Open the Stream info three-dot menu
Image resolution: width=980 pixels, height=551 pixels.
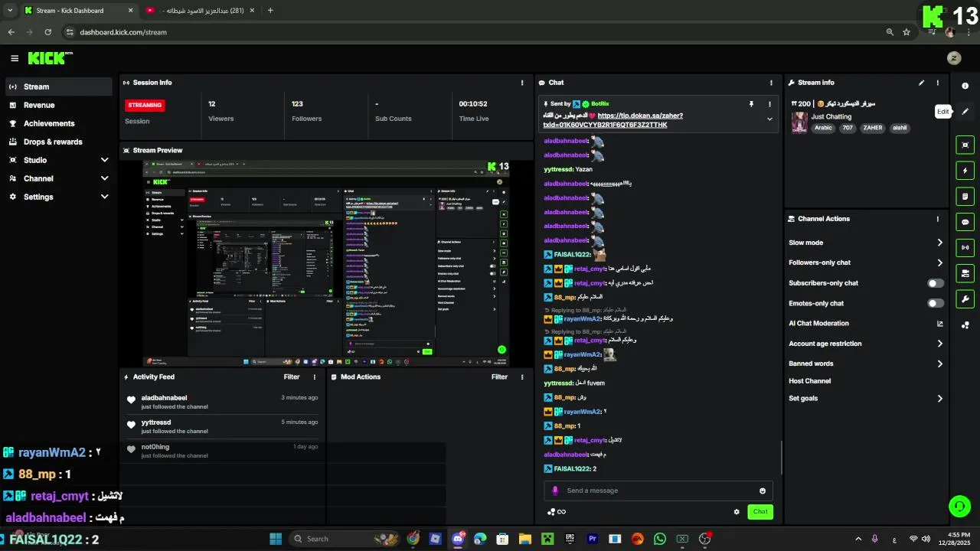937,83
